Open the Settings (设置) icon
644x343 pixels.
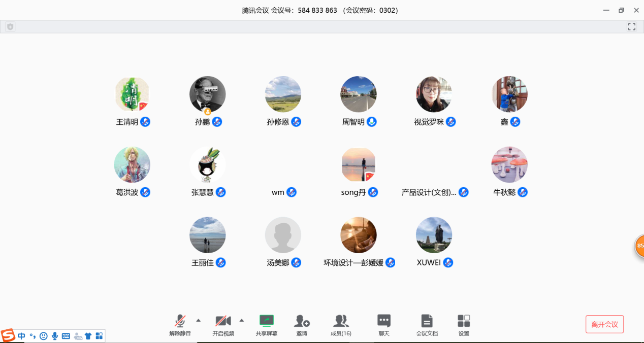coord(464,321)
